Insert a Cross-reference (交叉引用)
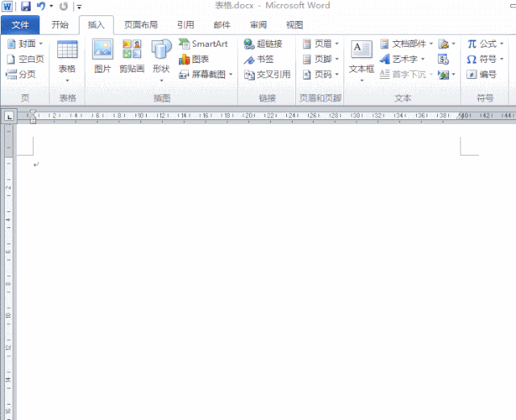Viewport: 516px width, 420px height. [x=267, y=75]
